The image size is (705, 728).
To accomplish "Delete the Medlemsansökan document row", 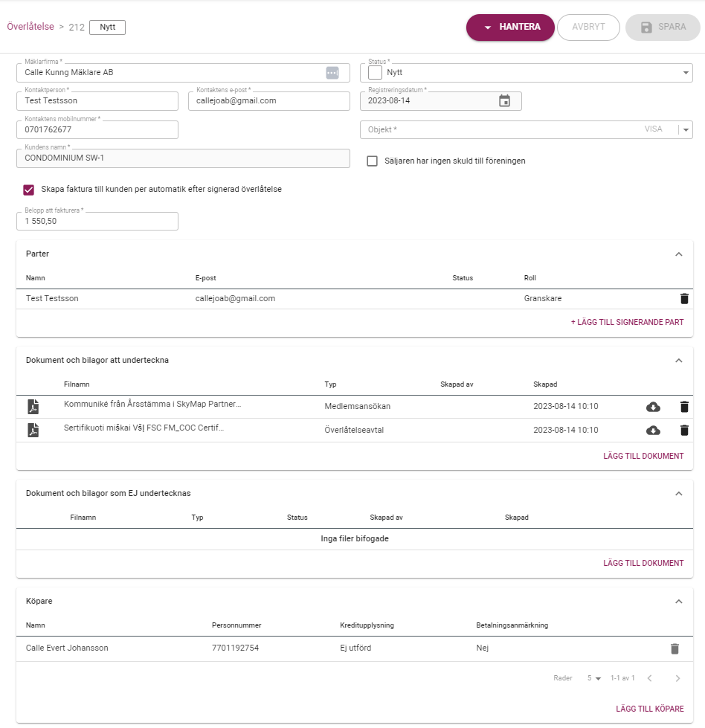I will coord(684,407).
